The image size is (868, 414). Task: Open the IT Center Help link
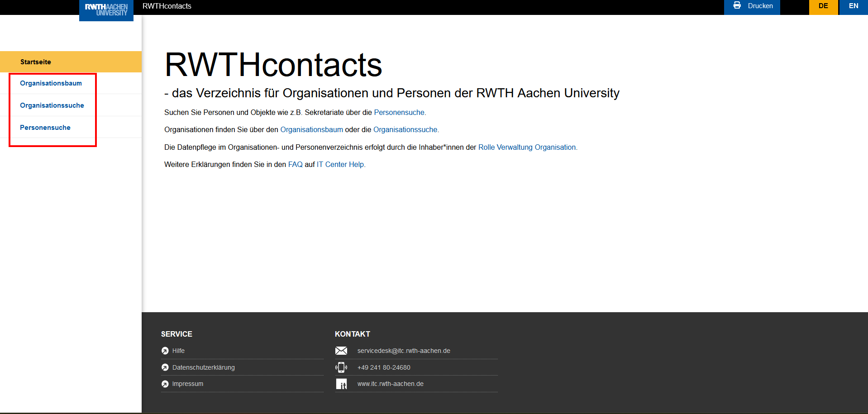click(x=341, y=165)
